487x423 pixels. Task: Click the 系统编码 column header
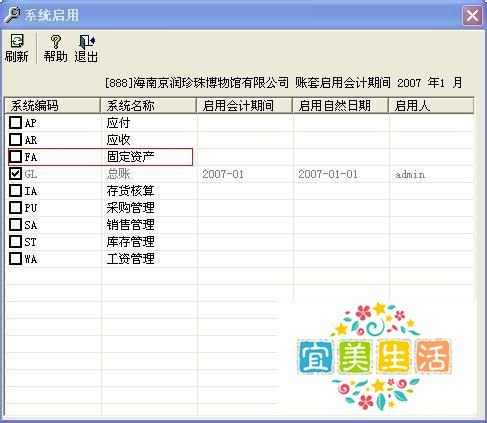[x=53, y=106]
